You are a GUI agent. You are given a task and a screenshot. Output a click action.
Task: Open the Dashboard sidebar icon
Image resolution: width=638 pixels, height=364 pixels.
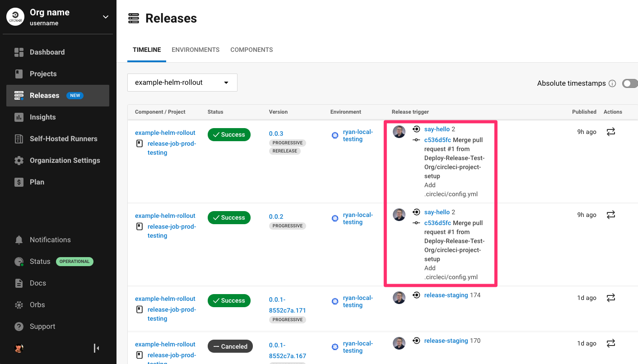19,52
